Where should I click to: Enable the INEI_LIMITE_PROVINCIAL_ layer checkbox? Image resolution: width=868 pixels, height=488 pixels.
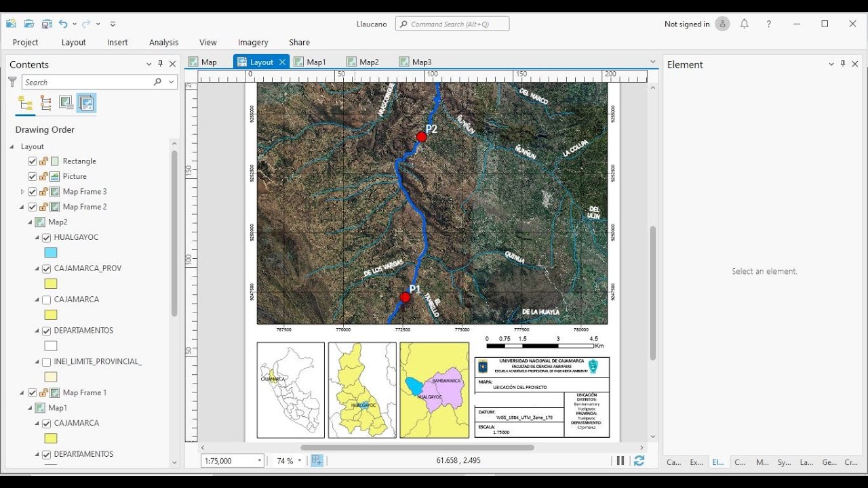[47, 362]
